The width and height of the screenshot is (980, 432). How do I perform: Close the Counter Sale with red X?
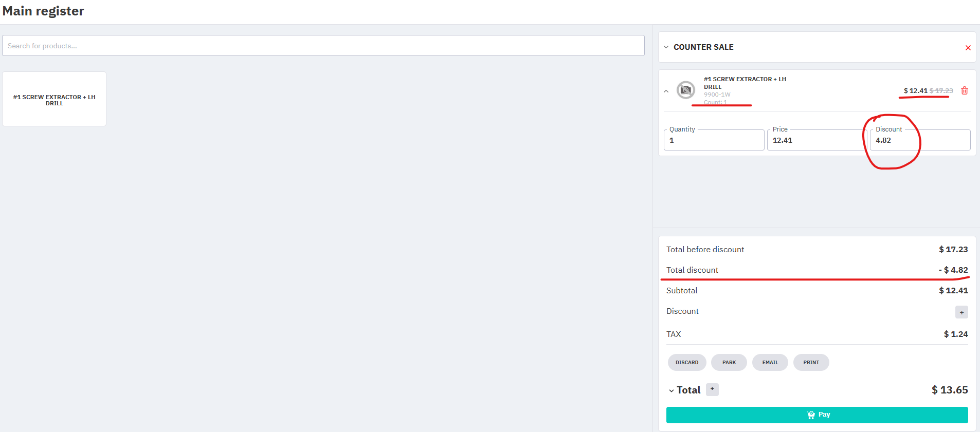(x=968, y=48)
